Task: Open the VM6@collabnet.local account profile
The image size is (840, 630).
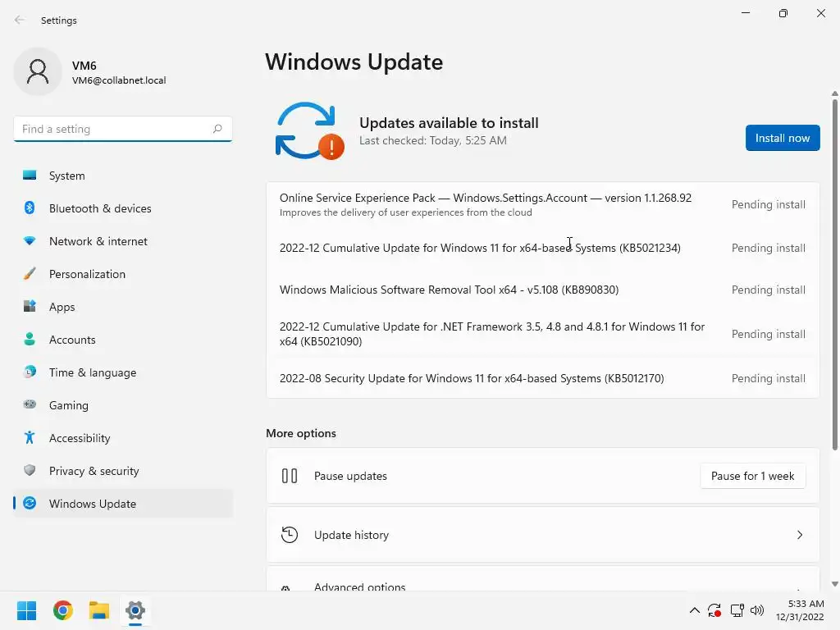Action: coord(90,72)
